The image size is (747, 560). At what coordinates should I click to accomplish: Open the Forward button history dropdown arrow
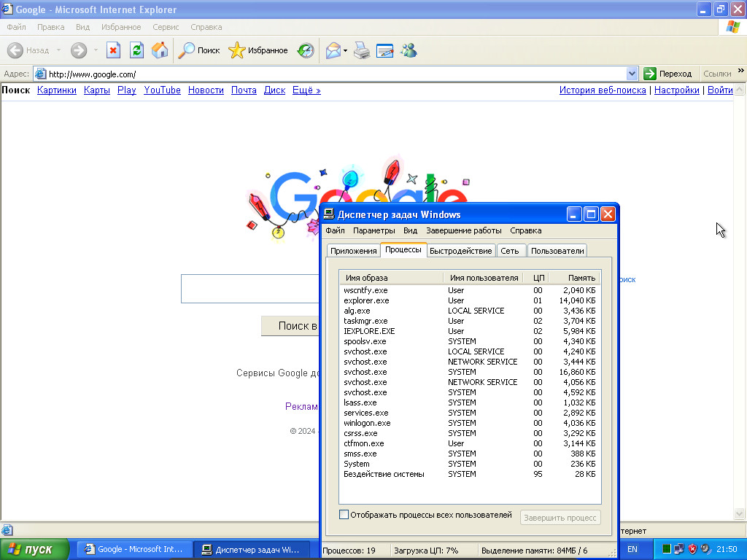tap(96, 50)
